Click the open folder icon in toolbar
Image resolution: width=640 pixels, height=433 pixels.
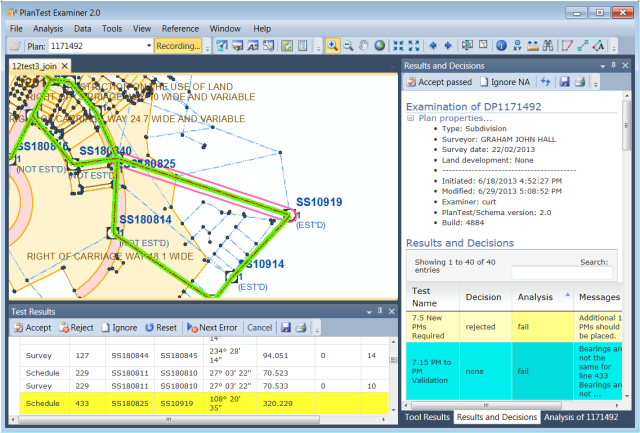tap(15, 46)
